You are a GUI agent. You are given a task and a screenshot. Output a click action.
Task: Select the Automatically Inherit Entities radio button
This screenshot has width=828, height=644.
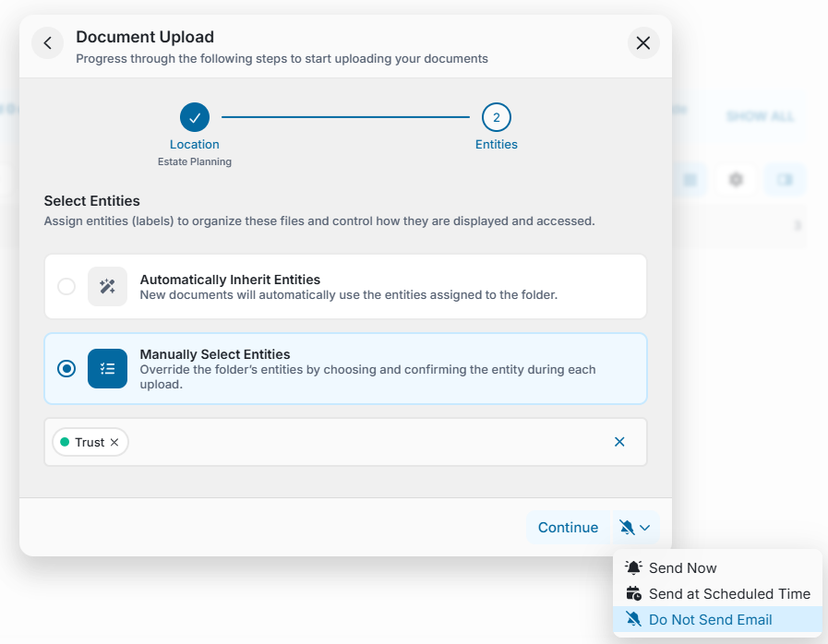(x=66, y=287)
